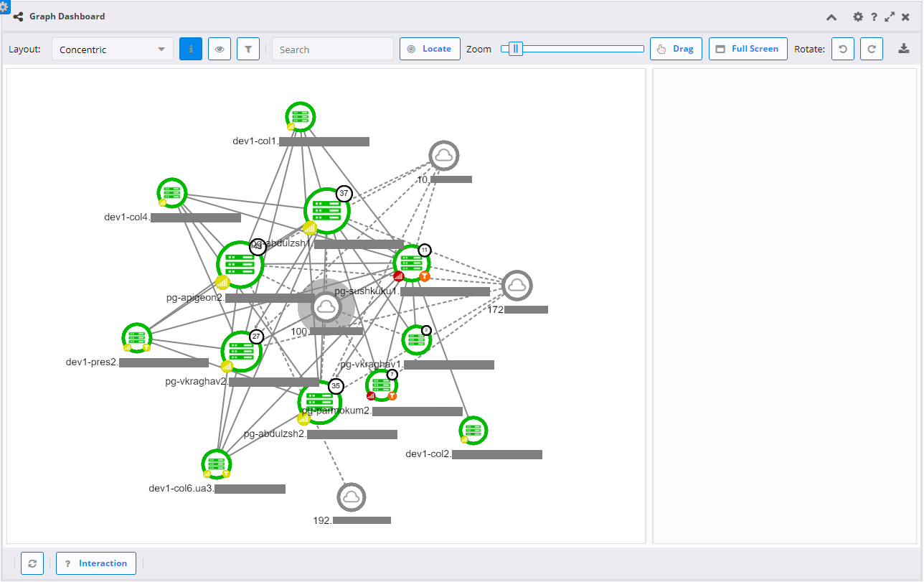Click the Search input field
924x582 pixels.
[333, 49]
